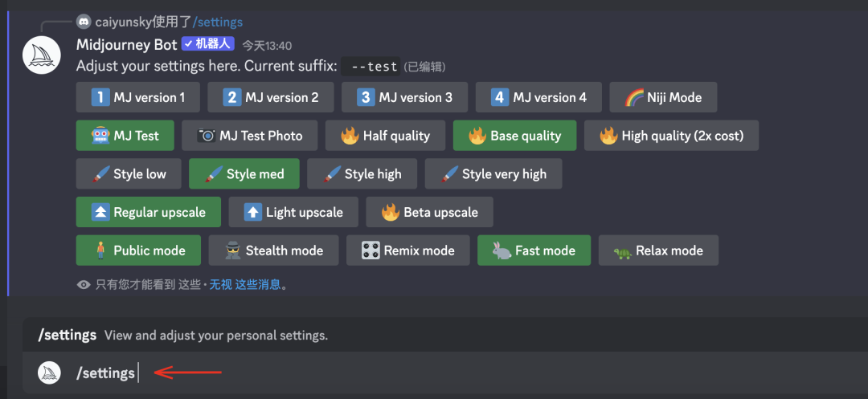Enable the rabbit Fast mode button
The image size is (868, 399).
click(534, 250)
